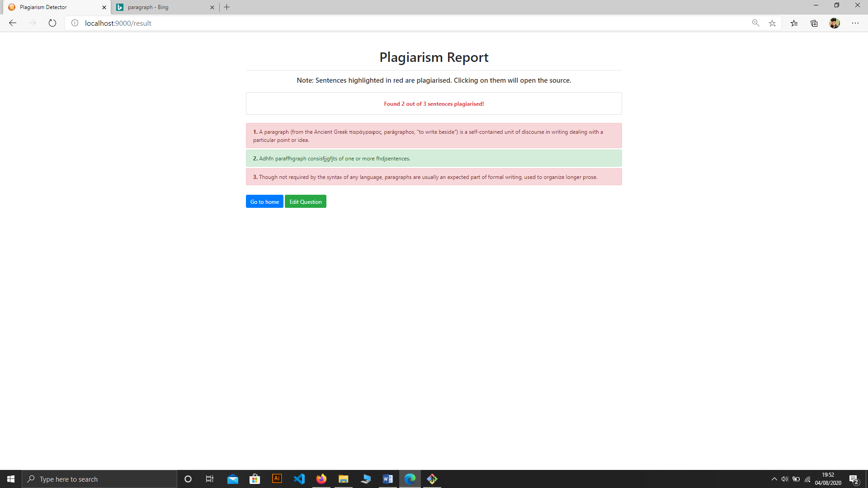This screenshot has width=868, height=488.
Task: Close the paragraph - Bing tab
Action: 212,7
